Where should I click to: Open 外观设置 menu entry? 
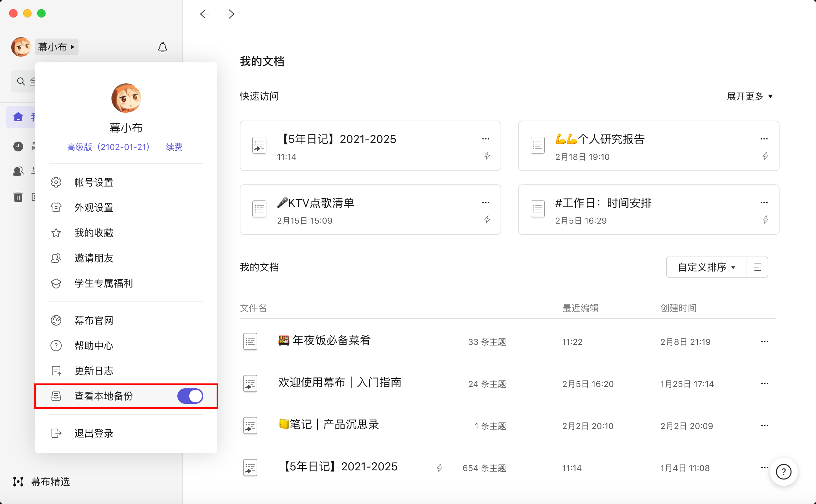click(x=126, y=207)
